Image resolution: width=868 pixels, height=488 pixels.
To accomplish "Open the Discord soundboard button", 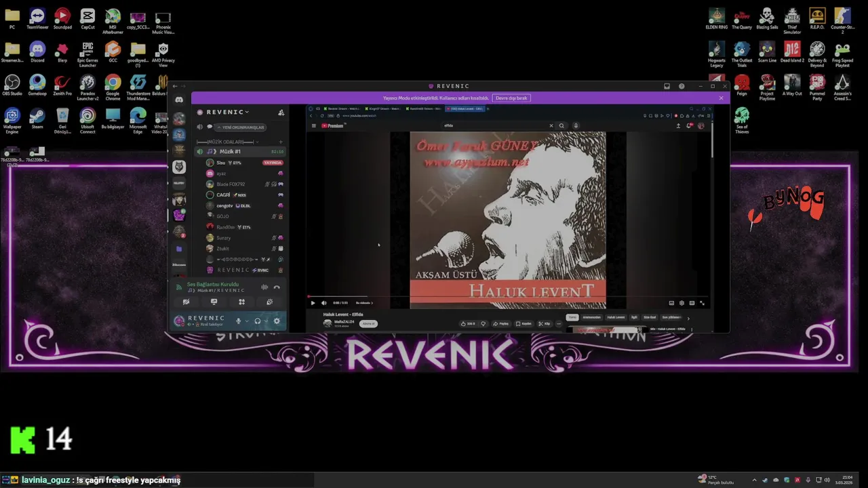I will pyautogui.click(x=269, y=302).
